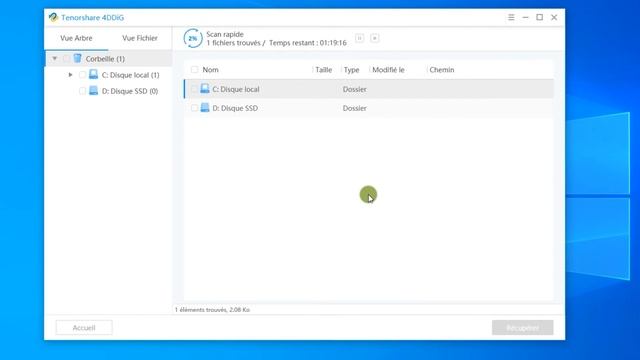Click the 1 fichiers trouvés text
This screenshot has width=640, height=360.
(233, 43)
